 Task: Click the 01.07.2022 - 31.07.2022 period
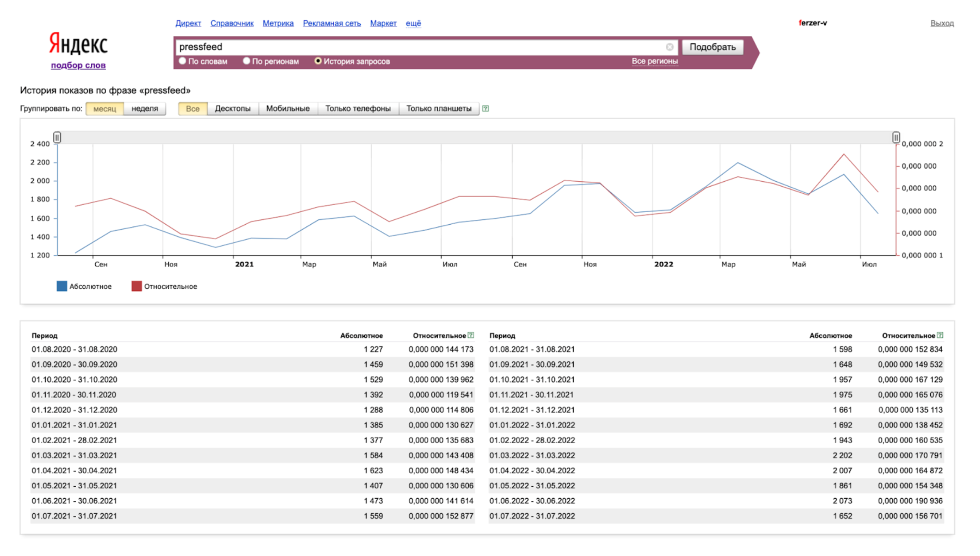[532, 516]
